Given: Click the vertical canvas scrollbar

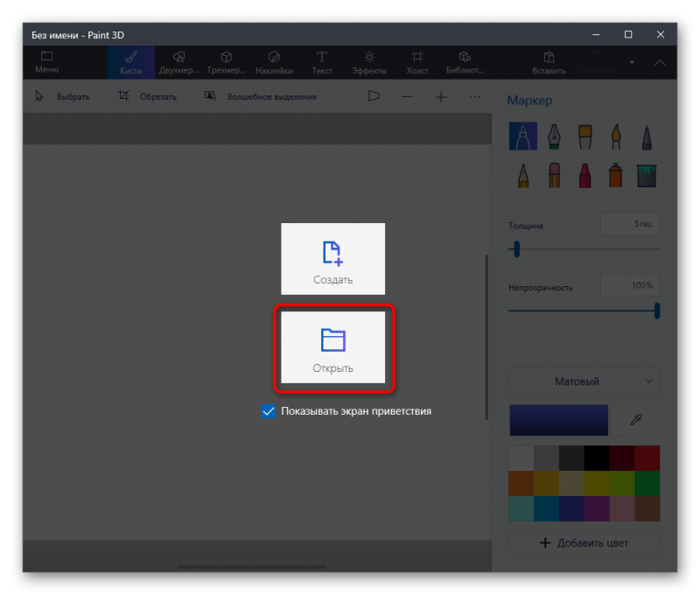Looking at the screenshot, I should point(486,337).
